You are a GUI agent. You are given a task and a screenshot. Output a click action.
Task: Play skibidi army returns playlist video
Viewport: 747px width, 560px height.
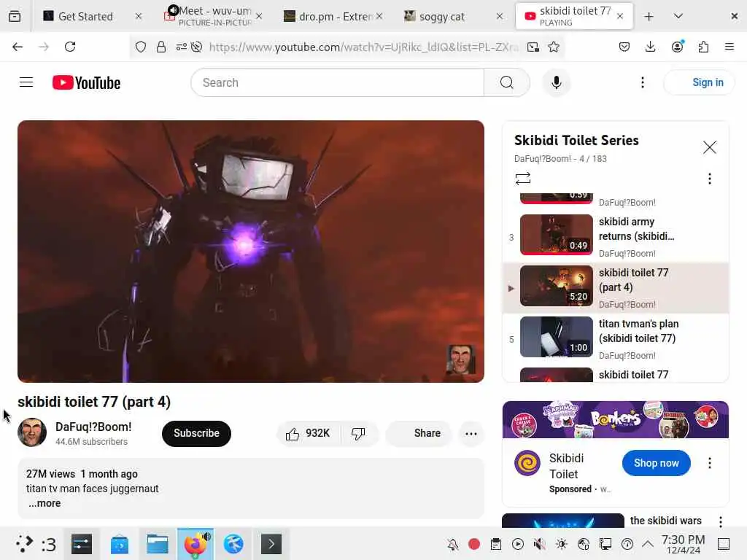pyautogui.click(x=616, y=237)
